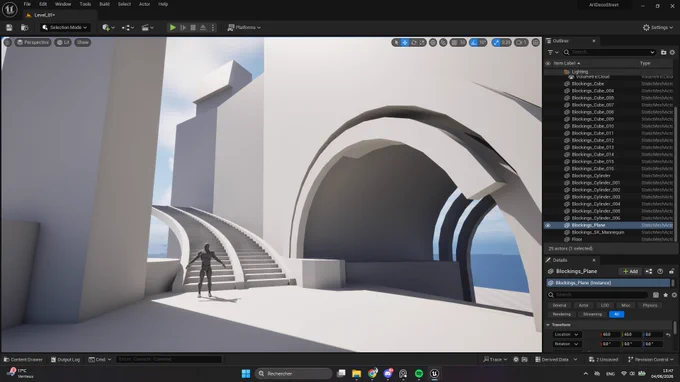
Task: Open the Quick Add actor menu
Action: pos(108,27)
